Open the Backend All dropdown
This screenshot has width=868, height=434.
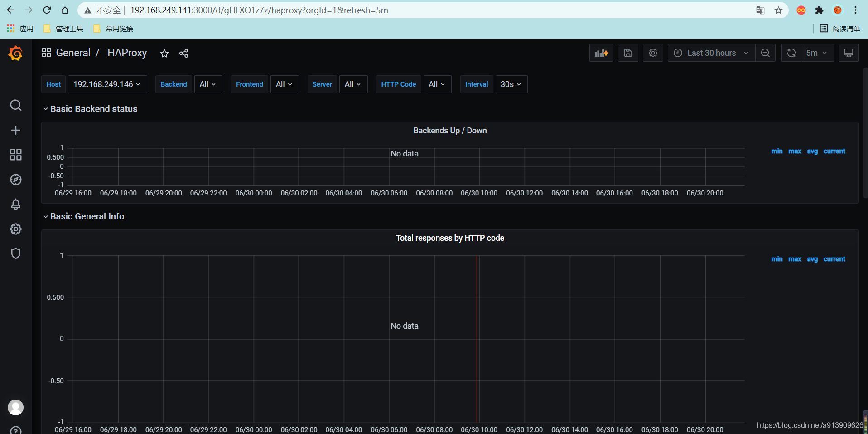[x=208, y=84]
